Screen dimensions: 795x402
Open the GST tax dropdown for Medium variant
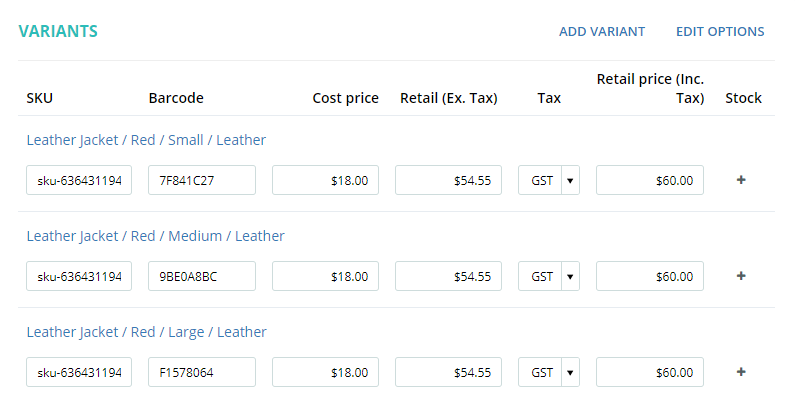549,276
